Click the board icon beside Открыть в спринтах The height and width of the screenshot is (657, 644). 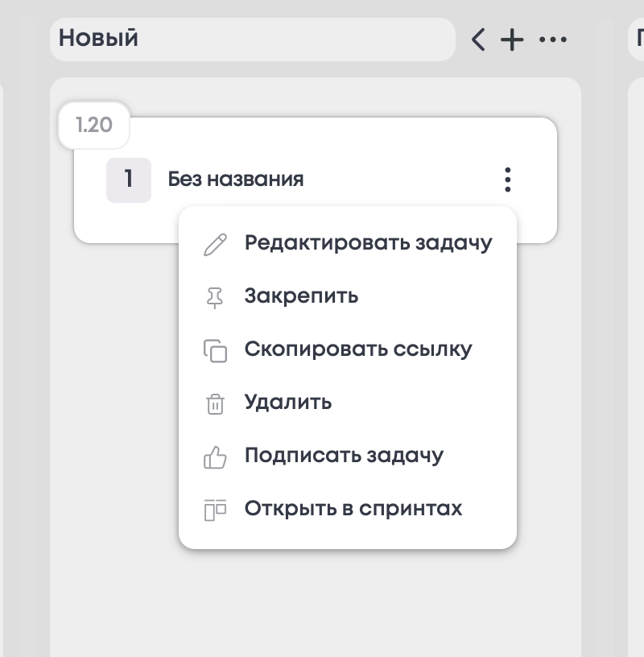coord(215,510)
